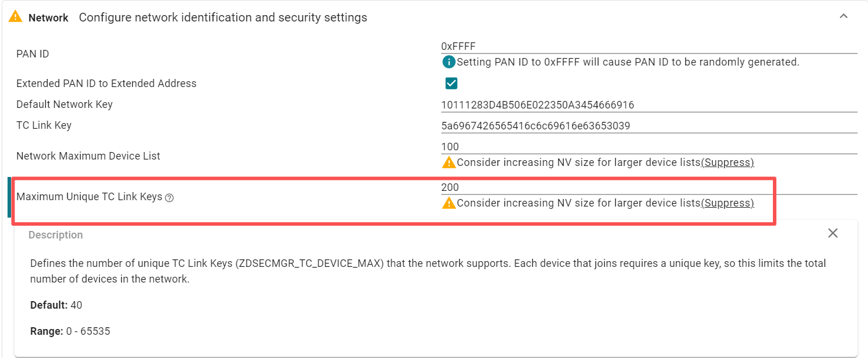Click the Network Maximum Device List label
868x358 pixels.
pyautogui.click(x=88, y=156)
